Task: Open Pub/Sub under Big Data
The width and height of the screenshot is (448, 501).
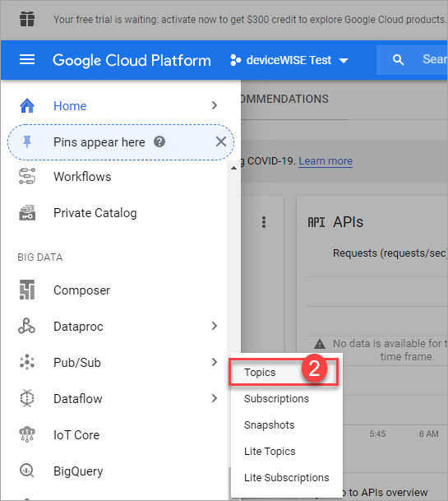Action: (77, 362)
